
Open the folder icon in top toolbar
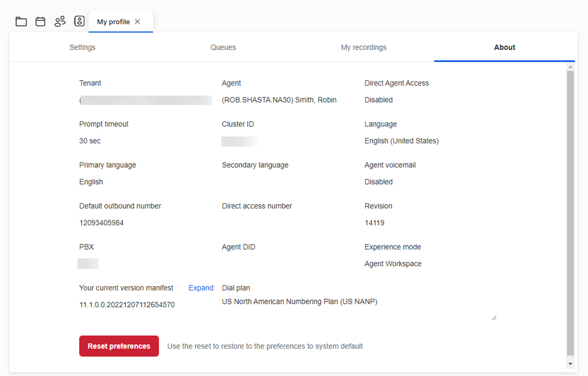point(21,21)
